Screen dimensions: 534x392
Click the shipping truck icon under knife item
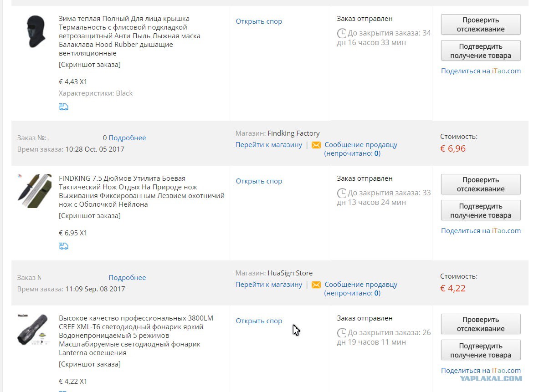coord(64,246)
